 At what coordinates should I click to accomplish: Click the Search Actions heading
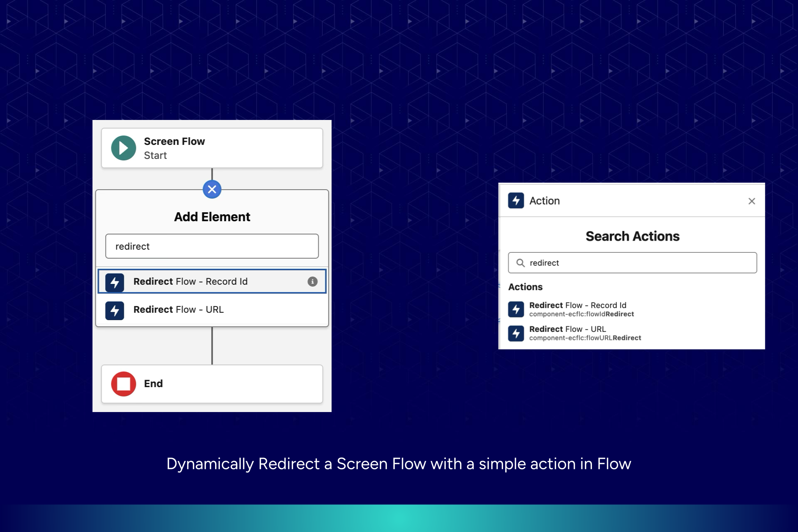(x=632, y=236)
